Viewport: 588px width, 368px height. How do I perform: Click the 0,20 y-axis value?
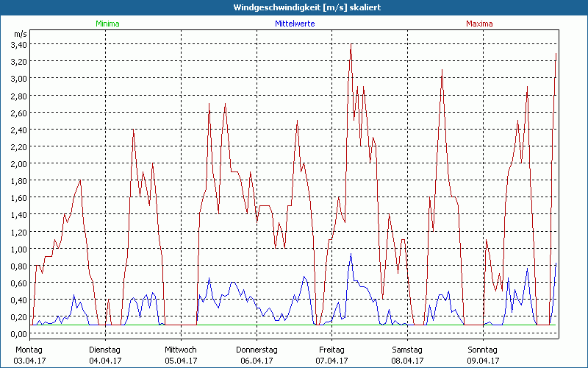(18, 317)
